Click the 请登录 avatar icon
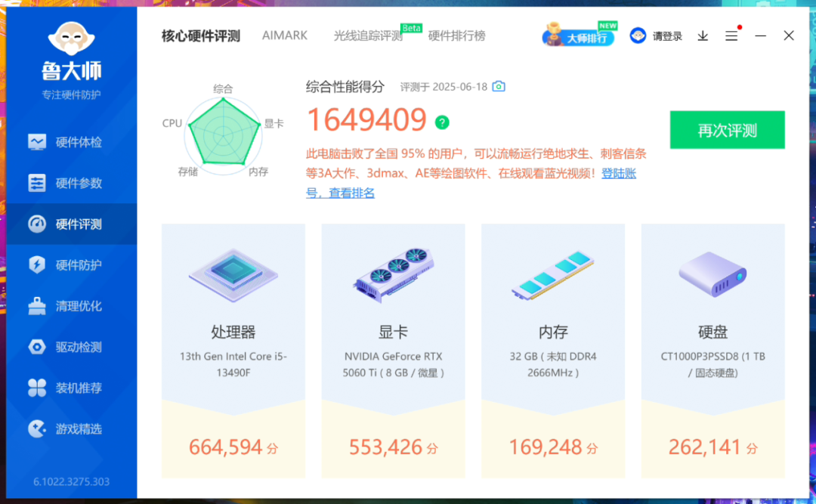 638,36
